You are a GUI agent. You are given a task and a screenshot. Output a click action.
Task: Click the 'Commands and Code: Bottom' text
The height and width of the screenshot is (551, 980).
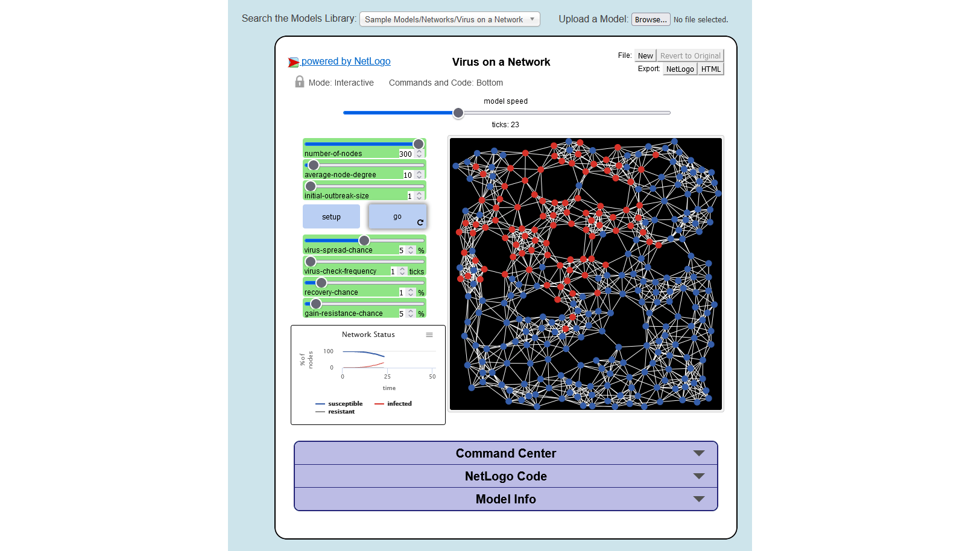click(446, 83)
